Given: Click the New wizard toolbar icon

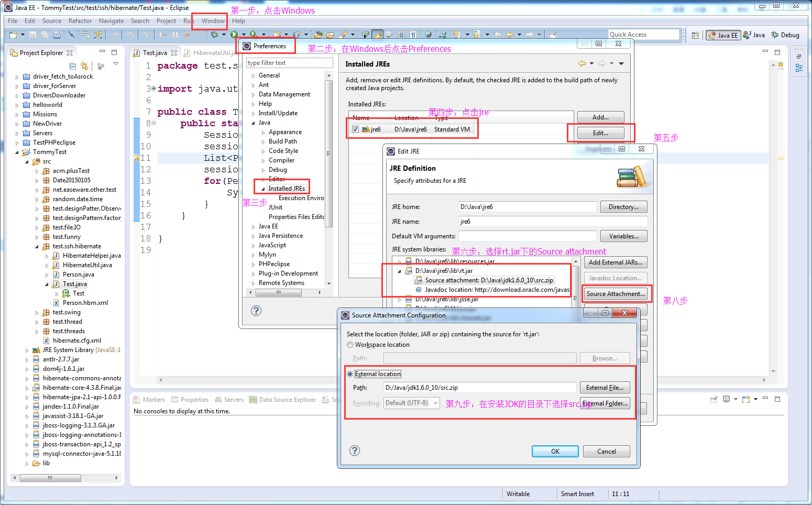Looking at the screenshot, I should (x=13, y=35).
